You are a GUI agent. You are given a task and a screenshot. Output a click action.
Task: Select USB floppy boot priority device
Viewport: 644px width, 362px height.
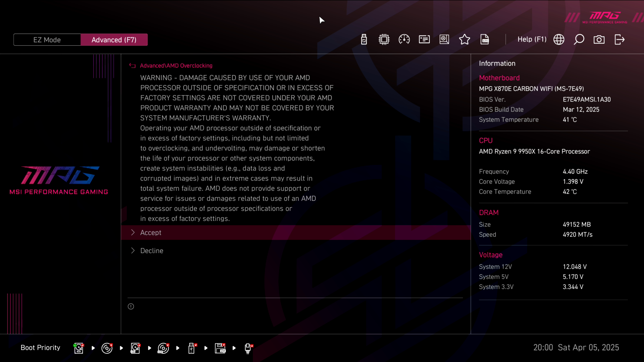click(x=220, y=348)
